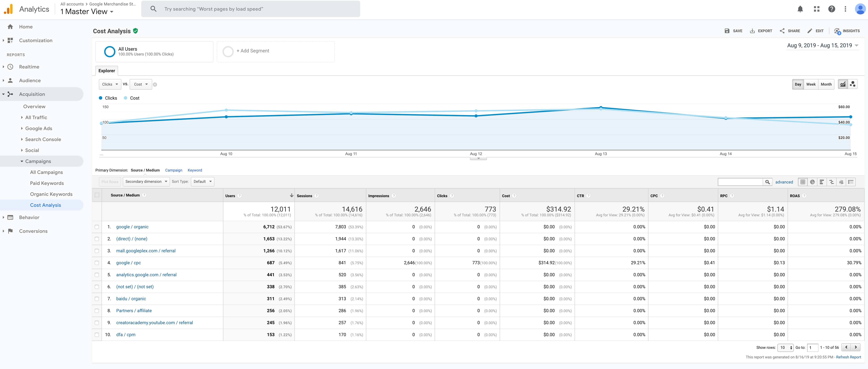Select the percentage pie chart view icon
Screen dimensions: 868x369
point(812,182)
